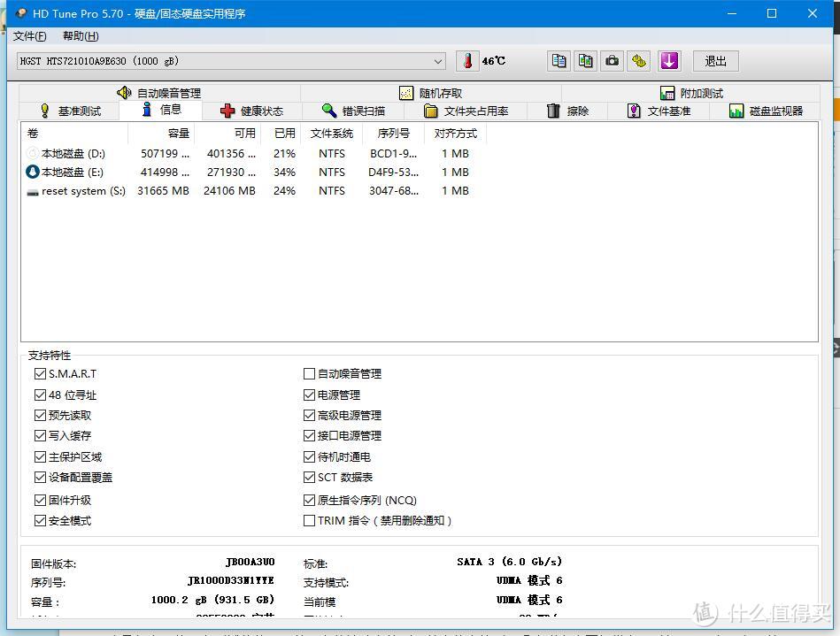840x636 pixels.
Task: Toggle the 主保护区域 checkbox
Action: (40, 456)
